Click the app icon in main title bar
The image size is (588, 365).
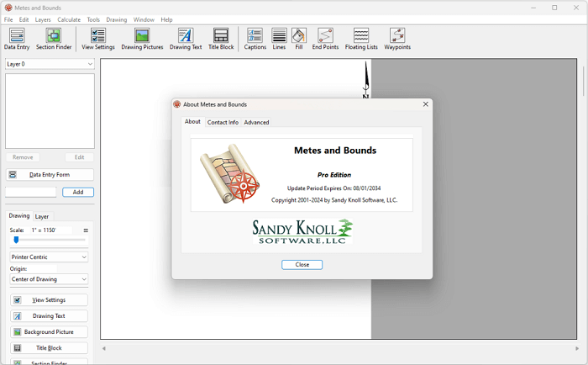pyautogui.click(x=8, y=8)
